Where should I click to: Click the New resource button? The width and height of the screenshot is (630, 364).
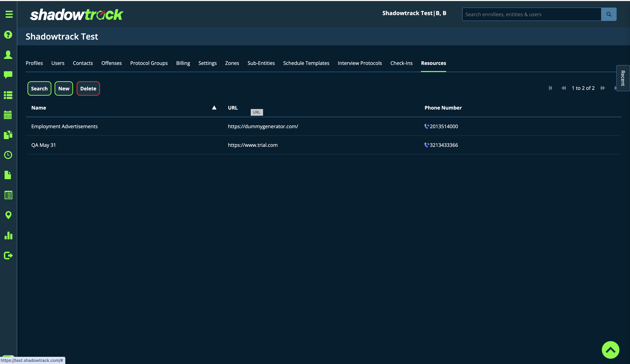tap(64, 88)
